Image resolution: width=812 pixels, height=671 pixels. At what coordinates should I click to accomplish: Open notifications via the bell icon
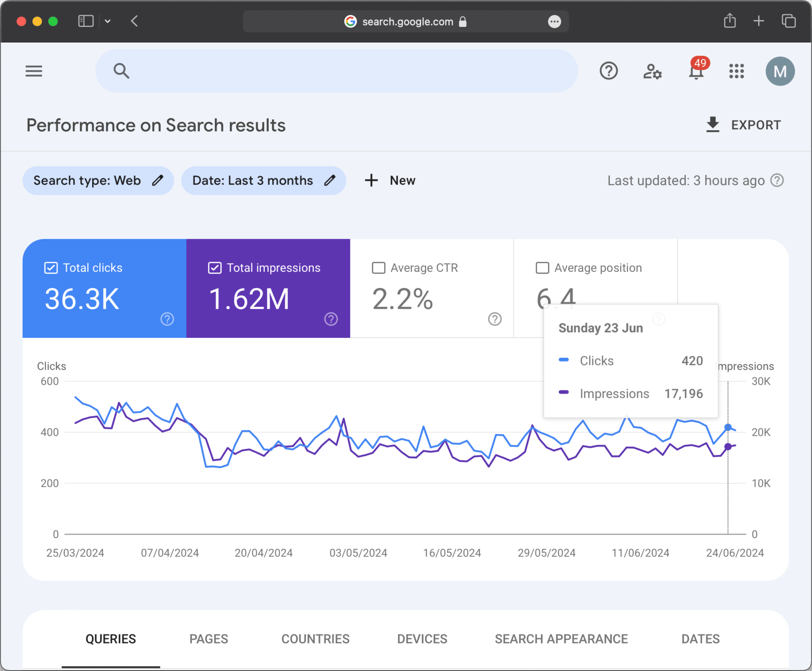[x=695, y=71]
